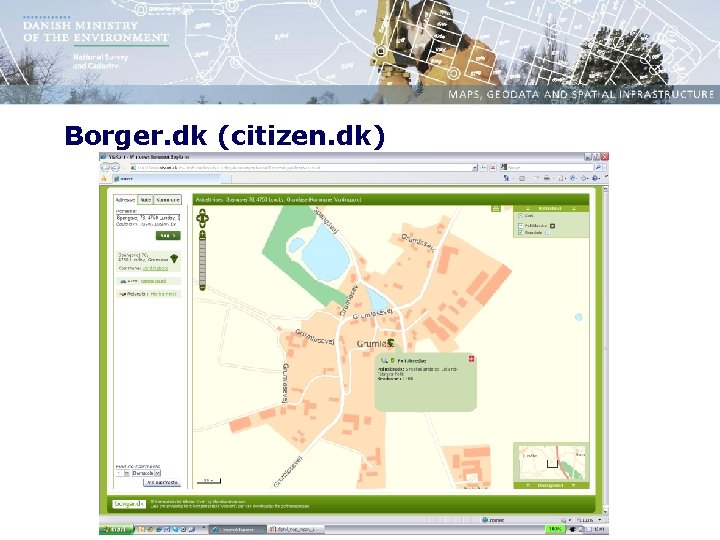Click the zoom in plus button

point(202,235)
